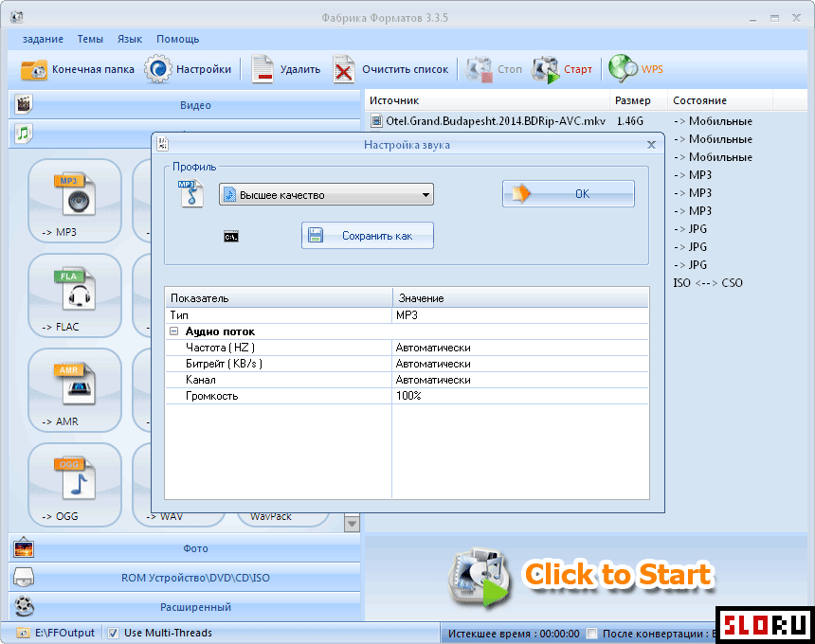Open the задание menu

[x=43, y=39]
